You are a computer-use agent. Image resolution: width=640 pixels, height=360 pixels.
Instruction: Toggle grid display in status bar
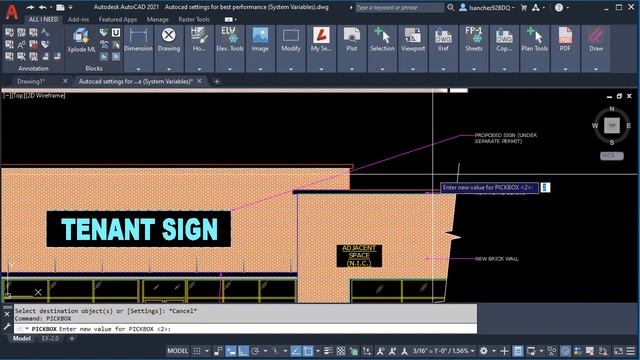point(197,351)
